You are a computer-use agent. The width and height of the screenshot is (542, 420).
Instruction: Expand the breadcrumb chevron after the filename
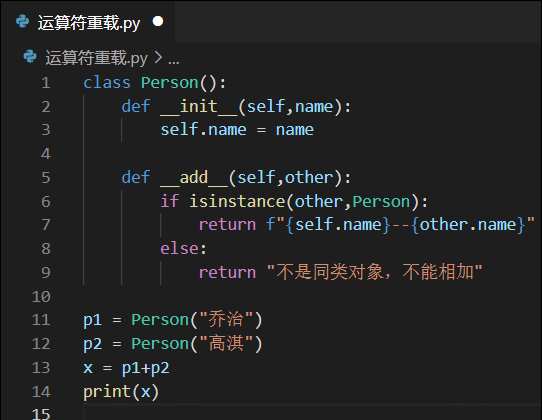pos(158,57)
